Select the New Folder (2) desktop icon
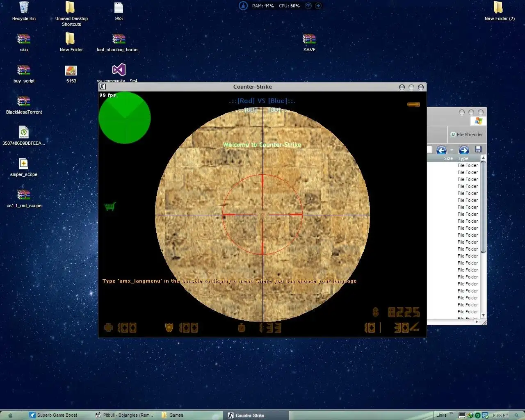This screenshot has height=420, width=525. click(x=499, y=7)
